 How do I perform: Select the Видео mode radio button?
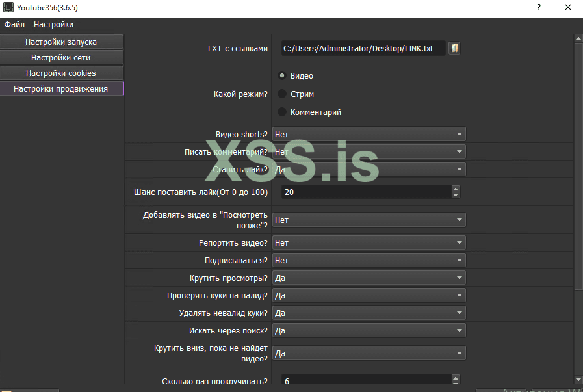click(x=282, y=75)
